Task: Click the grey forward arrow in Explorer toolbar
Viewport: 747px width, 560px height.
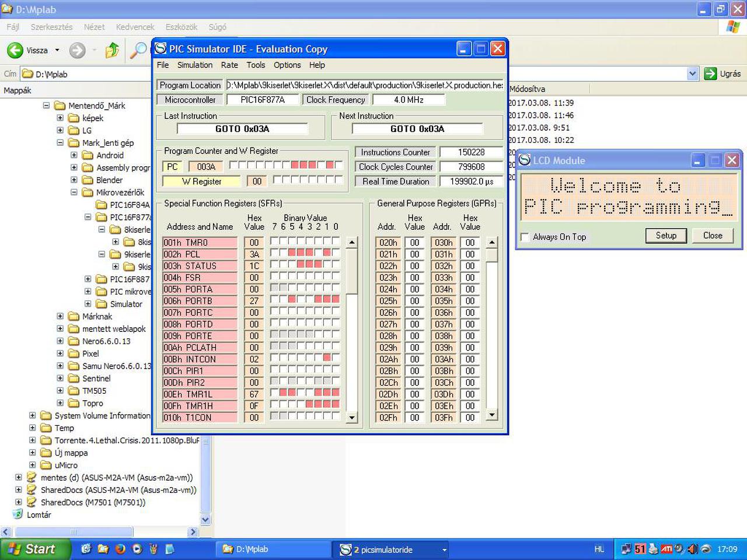Action: point(77,51)
